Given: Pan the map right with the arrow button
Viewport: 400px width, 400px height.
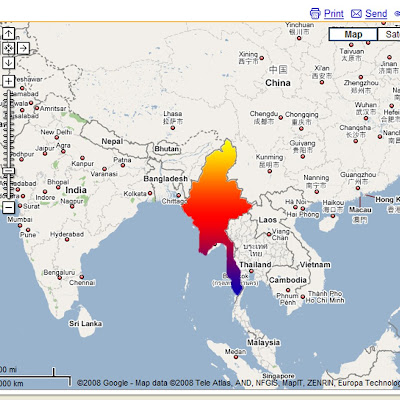Looking at the screenshot, I should pyautogui.click(x=23, y=48).
